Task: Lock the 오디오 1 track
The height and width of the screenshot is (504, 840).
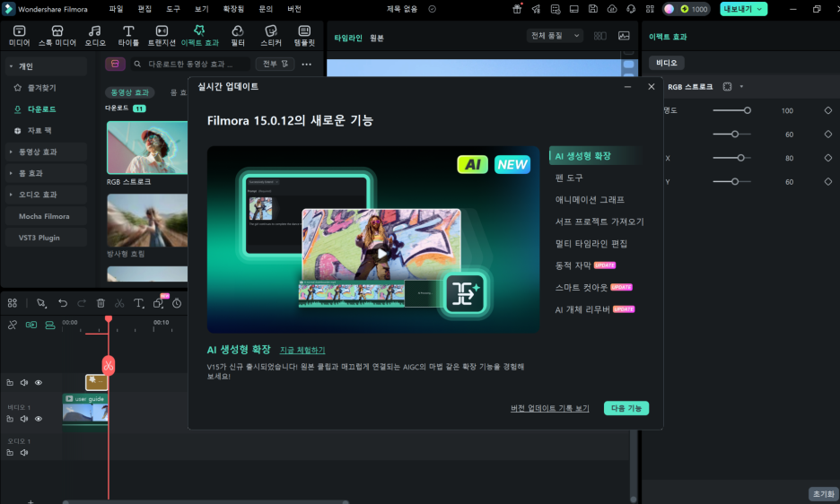Action: pos(10,453)
